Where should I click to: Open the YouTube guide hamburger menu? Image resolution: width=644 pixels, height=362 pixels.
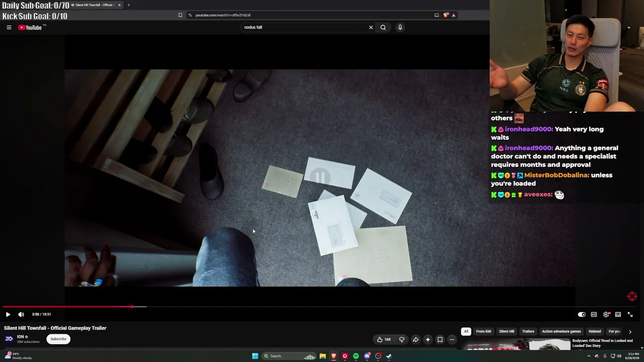click(9, 27)
